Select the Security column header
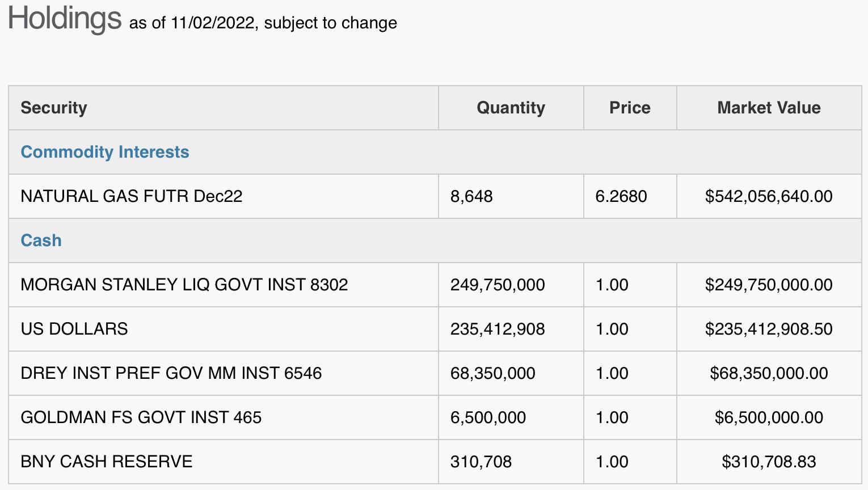The image size is (868, 490). point(54,108)
